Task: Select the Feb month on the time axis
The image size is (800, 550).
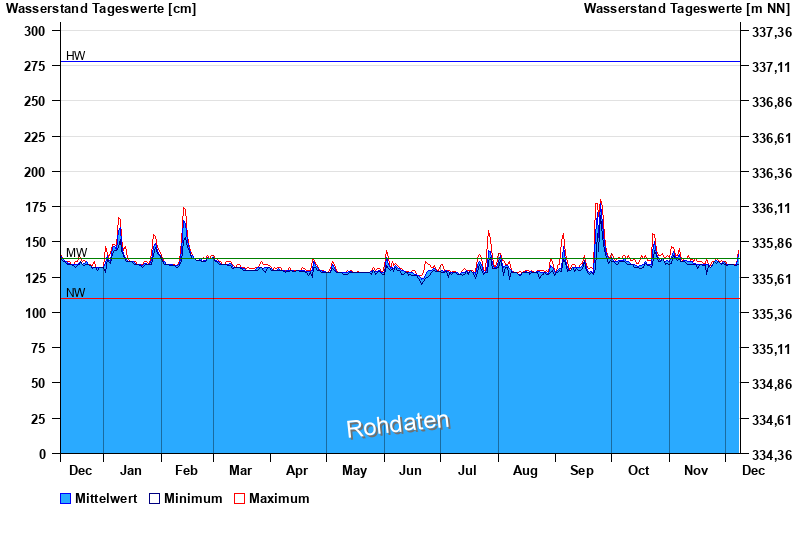Action: click(x=186, y=470)
